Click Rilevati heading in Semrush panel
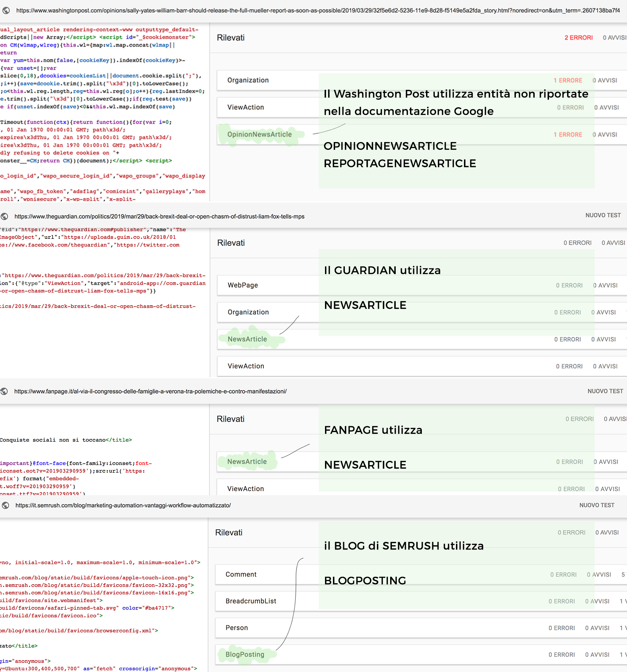Screen dimensions: 627x672 (229, 532)
